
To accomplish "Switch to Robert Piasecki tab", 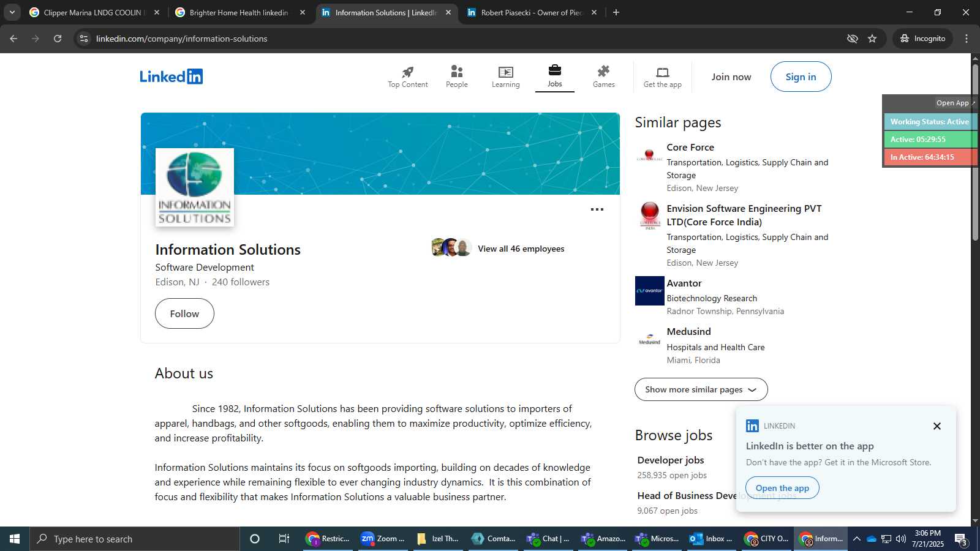I will pos(531,12).
